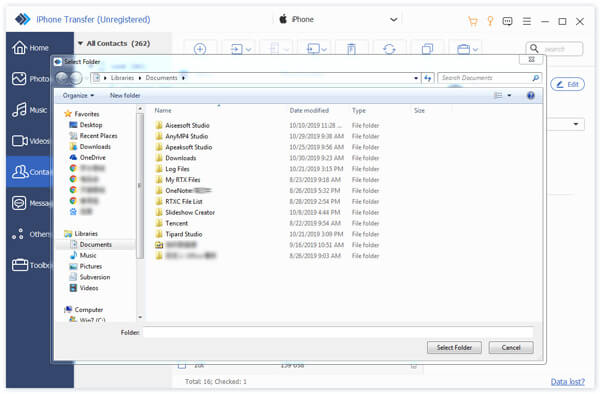Click the toolbox briefcase icon in toolbar
This screenshot has width=600, height=394.
[463, 49]
